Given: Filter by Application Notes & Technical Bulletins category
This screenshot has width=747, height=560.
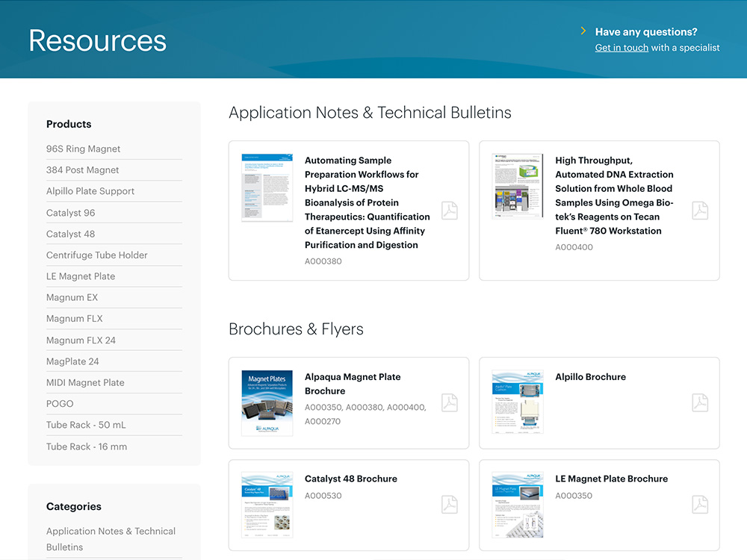Looking at the screenshot, I should pos(111,538).
